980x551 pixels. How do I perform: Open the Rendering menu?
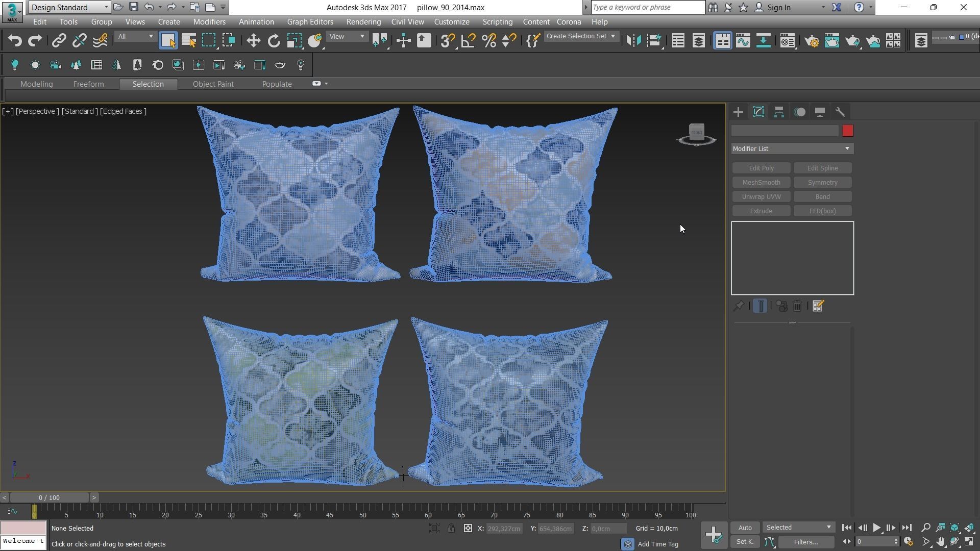click(x=363, y=22)
